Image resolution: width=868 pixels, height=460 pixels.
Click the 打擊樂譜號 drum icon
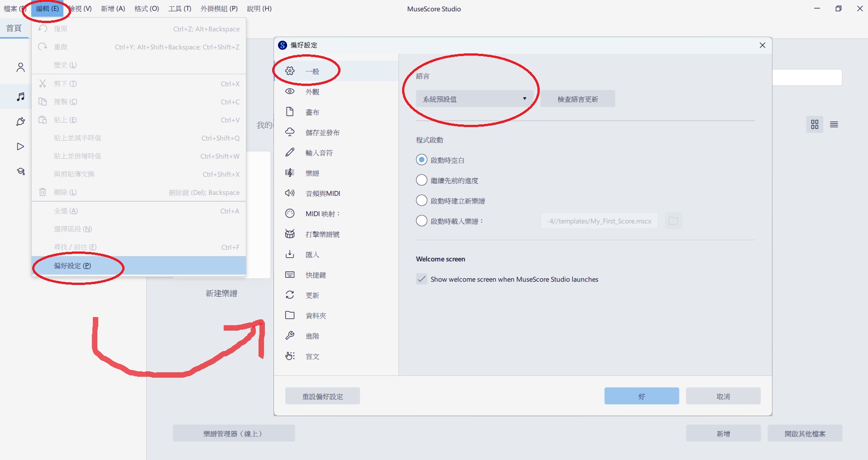pos(290,234)
